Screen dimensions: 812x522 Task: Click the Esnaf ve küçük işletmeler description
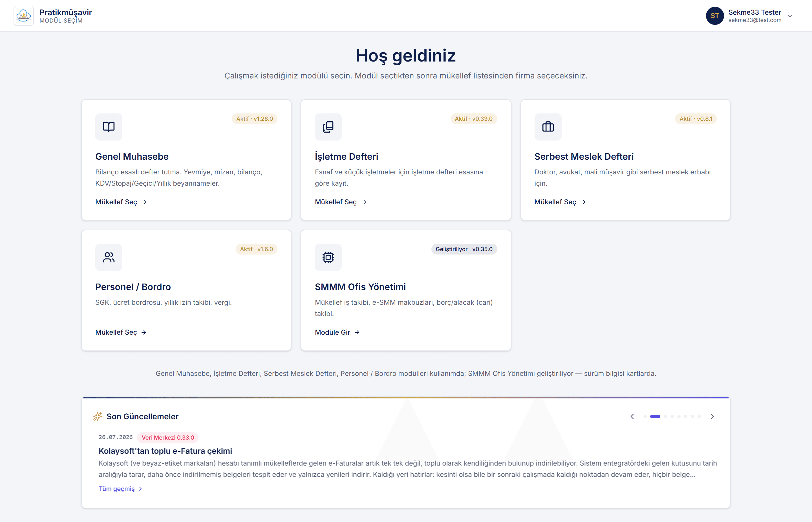pyautogui.click(x=399, y=177)
